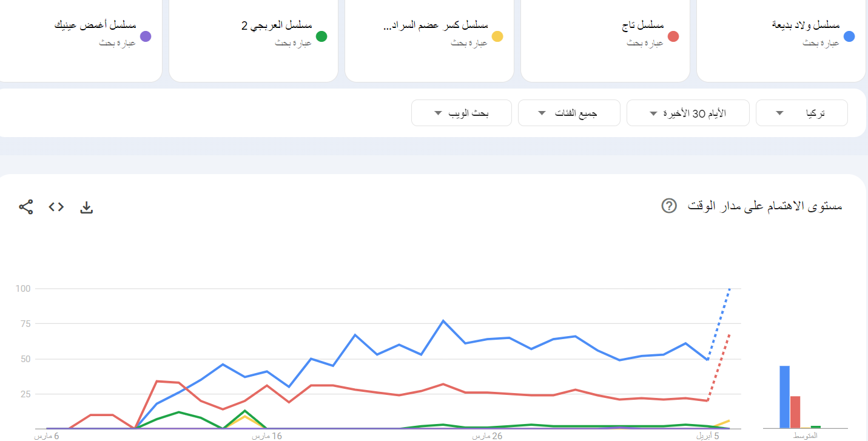Download chart data as CSV
The height and width of the screenshot is (441, 868).
click(x=87, y=207)
